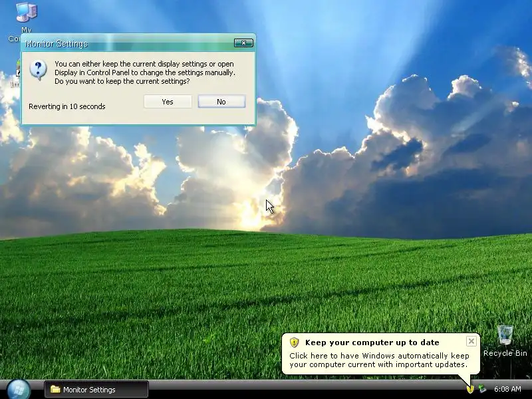
Task: Click the folder icon on taskbar button
Action: tap(55, 389)
